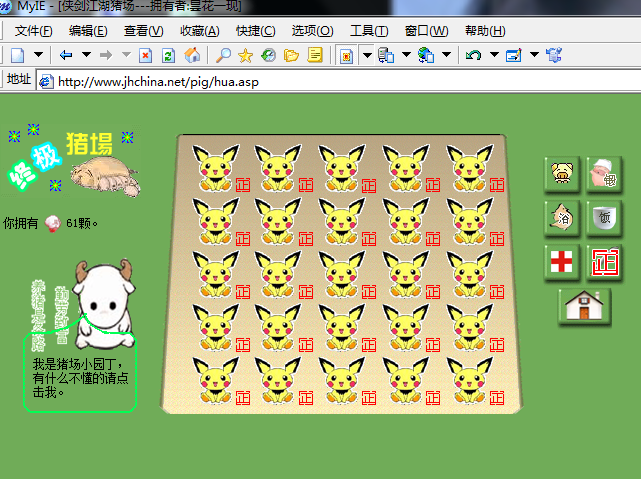Click the yellow notepad toolbar icon
The height and width of the screenshot is (479, 641).
coord(315,55)
